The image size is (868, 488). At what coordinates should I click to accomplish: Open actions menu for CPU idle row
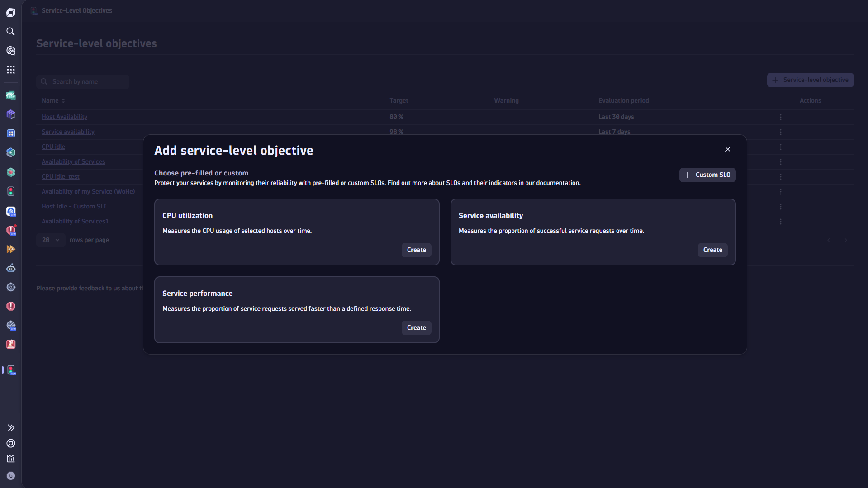click(781, 147)
